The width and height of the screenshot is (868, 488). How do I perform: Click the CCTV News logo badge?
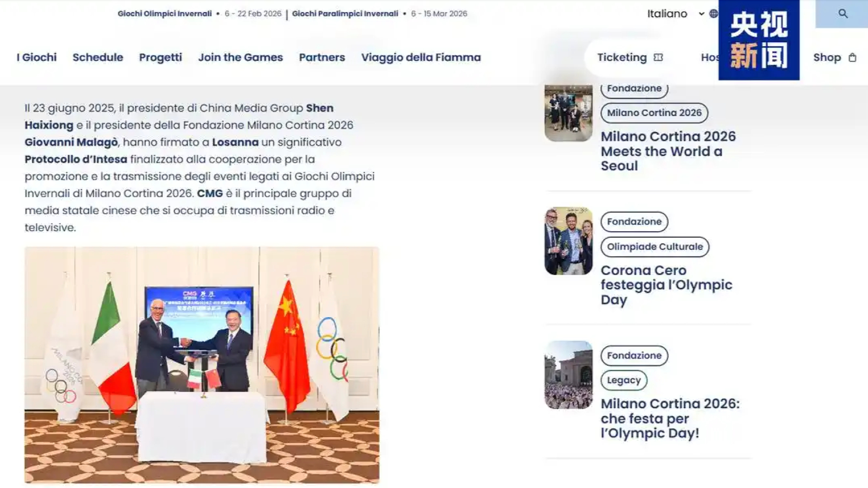[759, 40]
